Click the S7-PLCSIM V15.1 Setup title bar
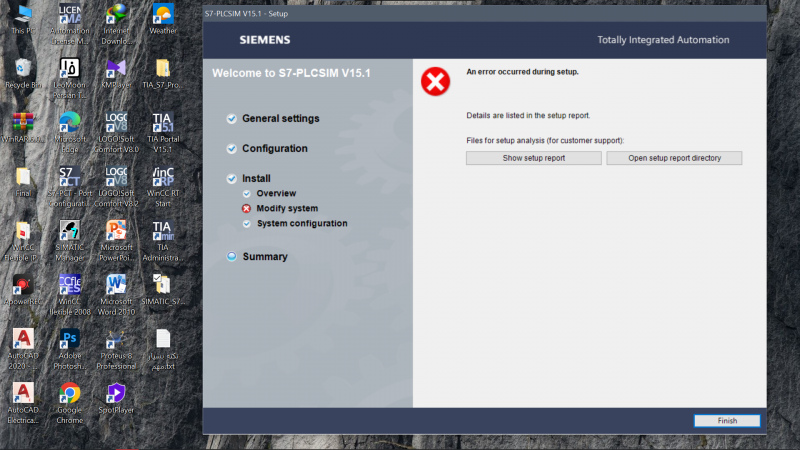Image resolution: width=800 pixels, height=450 pixels. [485, 14]
